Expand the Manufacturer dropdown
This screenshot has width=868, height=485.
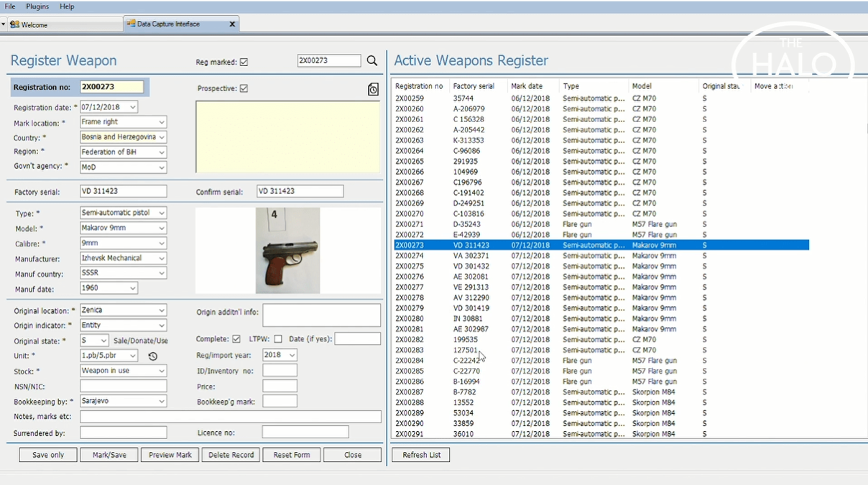tap(161, 259)
